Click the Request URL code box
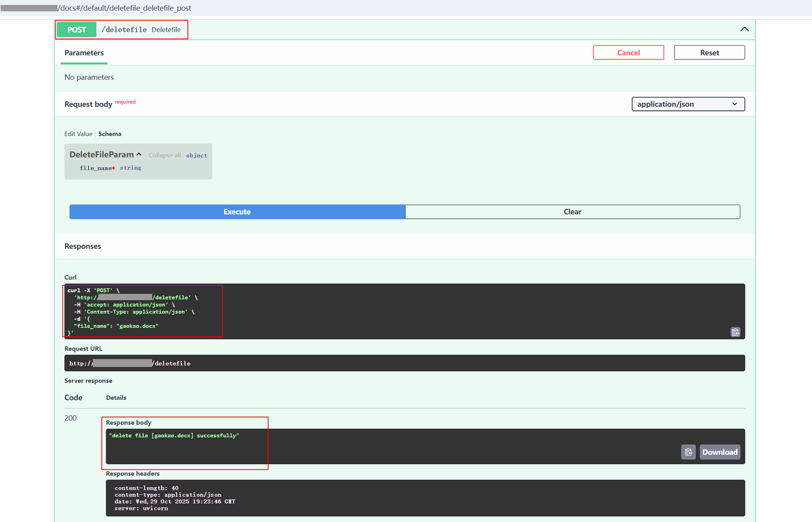The image size is (812, 522). pyautogui.click(x=405, y=363)
